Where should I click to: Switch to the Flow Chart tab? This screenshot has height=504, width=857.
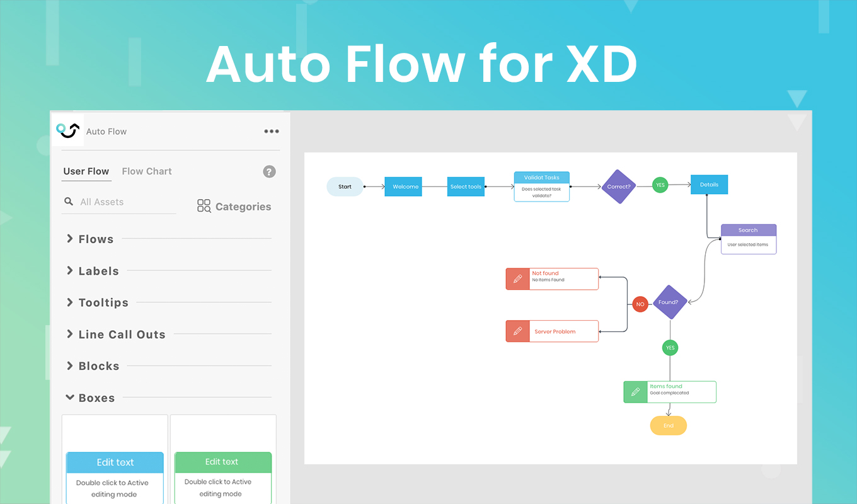[x=147, y=171]
